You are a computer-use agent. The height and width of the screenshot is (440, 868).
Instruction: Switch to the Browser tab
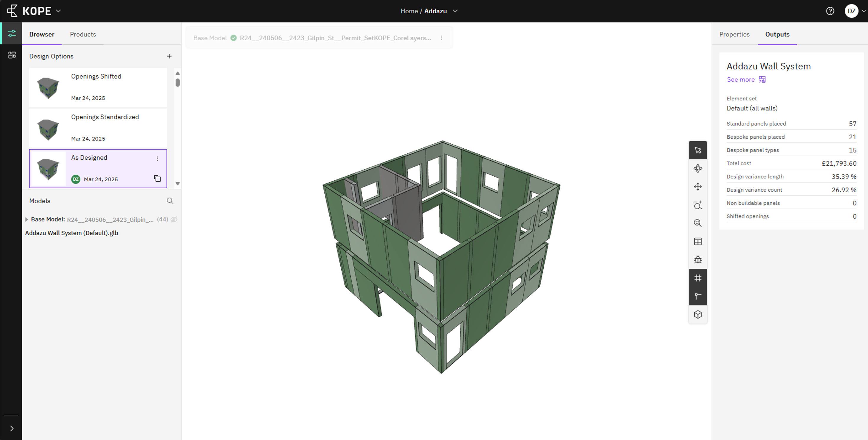click(x=42, y=34)
